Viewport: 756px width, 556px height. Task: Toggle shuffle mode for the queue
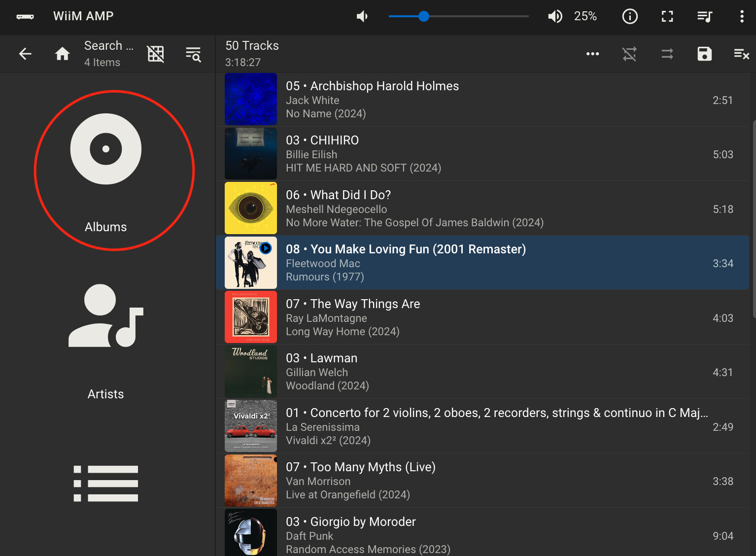pyautogui.click(x=667, y=54)
